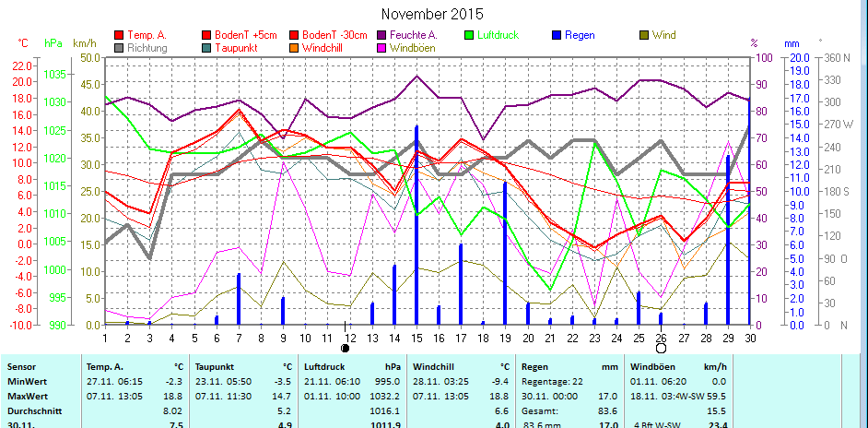The height and width of the screenshot is (428, 868).
Task: Click the Richtung legend label
Action: [147, 48]
